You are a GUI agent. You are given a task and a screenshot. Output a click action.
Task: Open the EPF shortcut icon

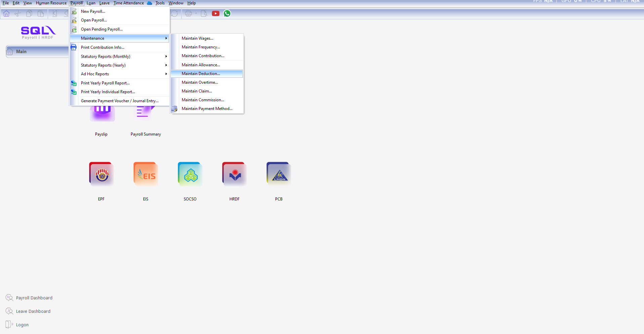point(101,174)
